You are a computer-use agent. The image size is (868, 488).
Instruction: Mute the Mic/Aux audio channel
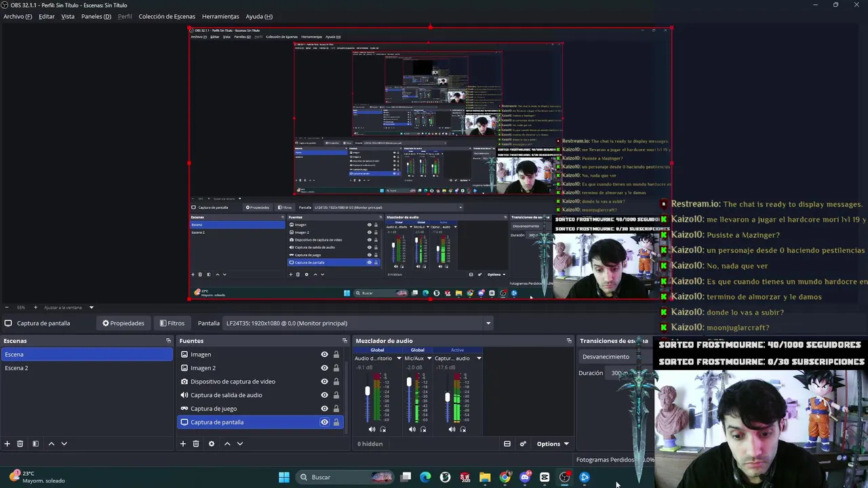click(412, 429)
